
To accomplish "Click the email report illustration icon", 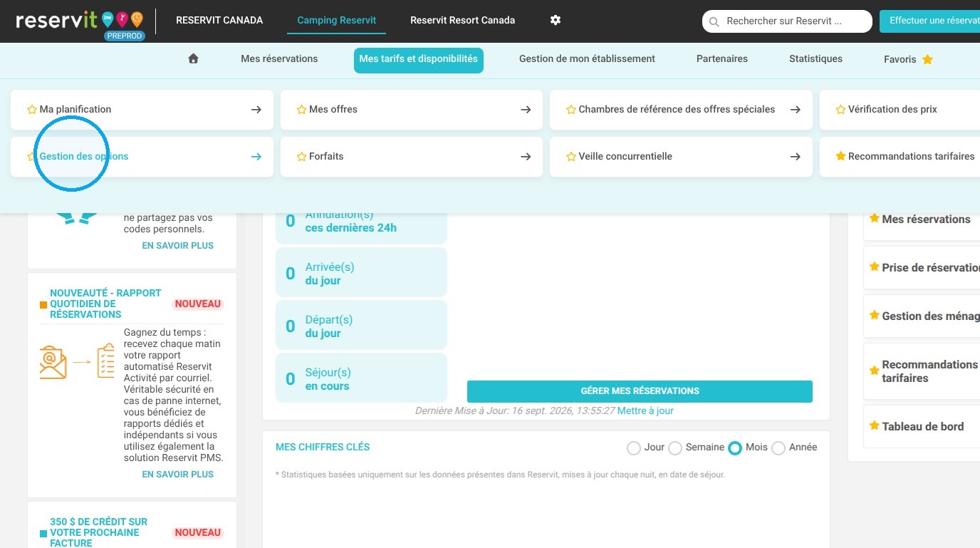I will tap(77, 361).
